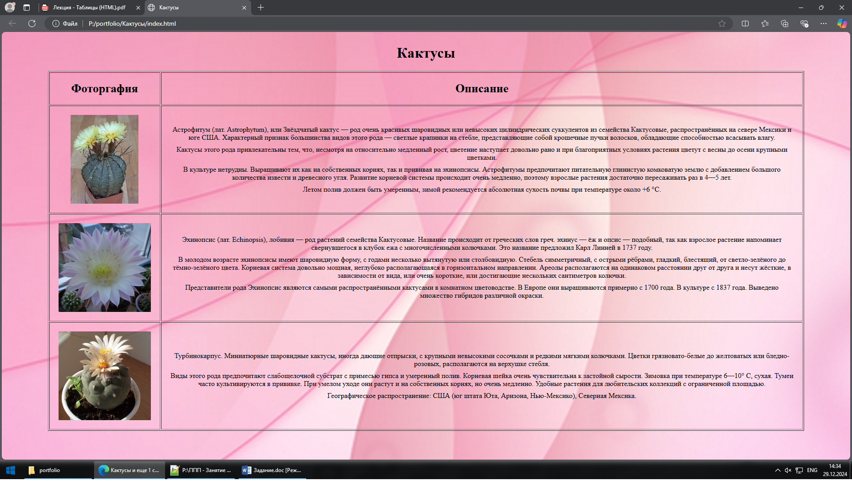The image size is (852, 504).
Task: Open the Favorites list
Action: (765, 24)
